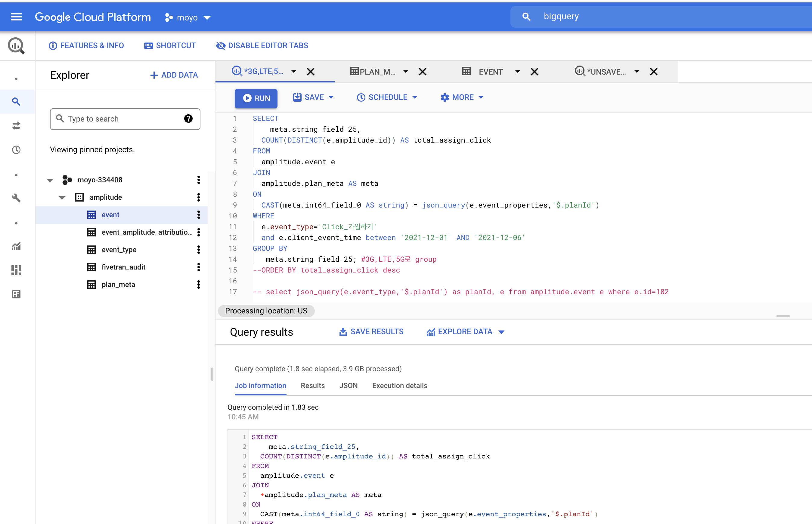Close the EVENT tab
Viewport: 812px width, 524px height.
tap(535, 72)
